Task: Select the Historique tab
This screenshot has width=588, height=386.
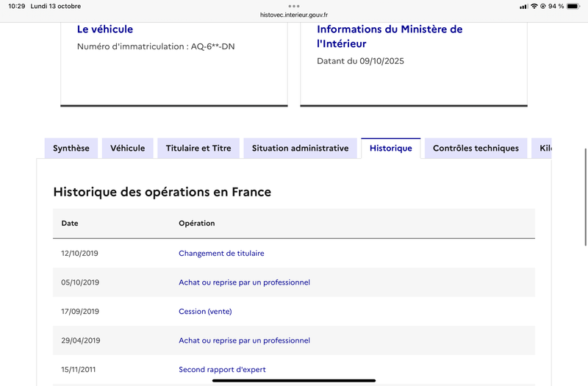Action: [x=391, y=148]
